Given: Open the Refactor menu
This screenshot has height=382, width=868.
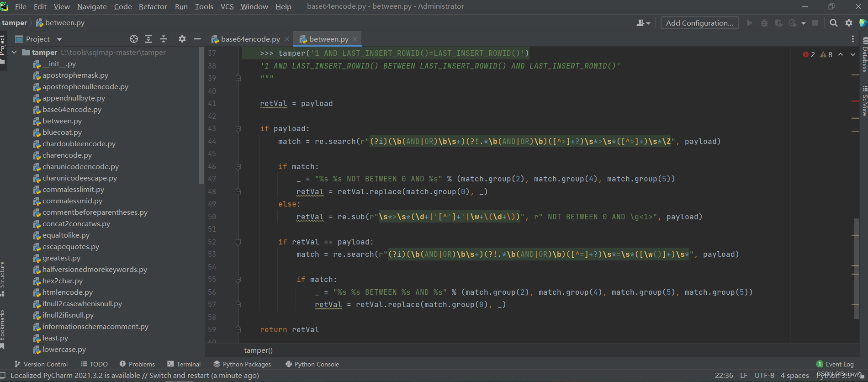Looking at the screenshot, I should pos(153,6).
